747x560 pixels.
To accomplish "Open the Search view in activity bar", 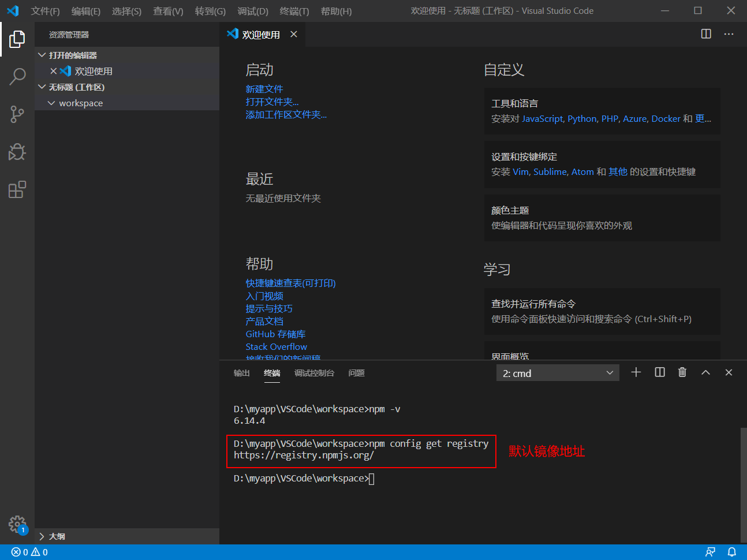I will point(17,77).
